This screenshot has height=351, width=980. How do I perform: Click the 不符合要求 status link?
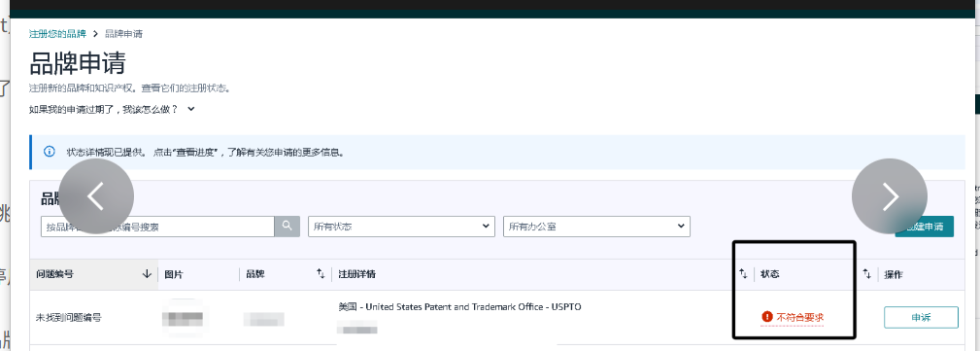[x=800, y=317]
